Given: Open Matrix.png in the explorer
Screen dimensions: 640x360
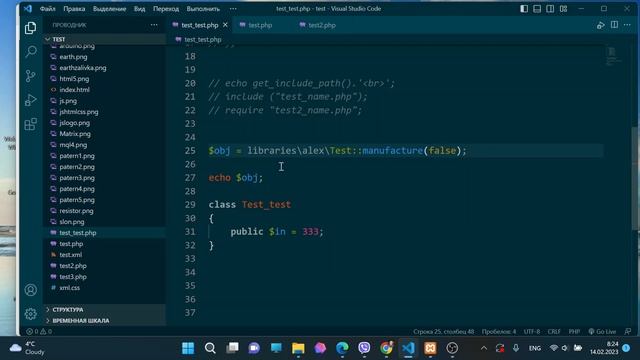Looking at the screenshot, I should click(75, 134).
